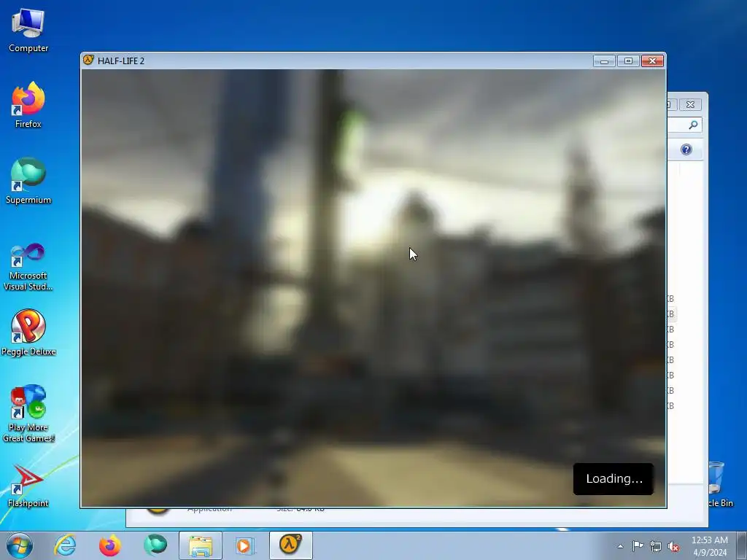The width and height of the screenshot is (747, 560).
Task: Open the Windows Start menu
Action: [x=20, y=545]
